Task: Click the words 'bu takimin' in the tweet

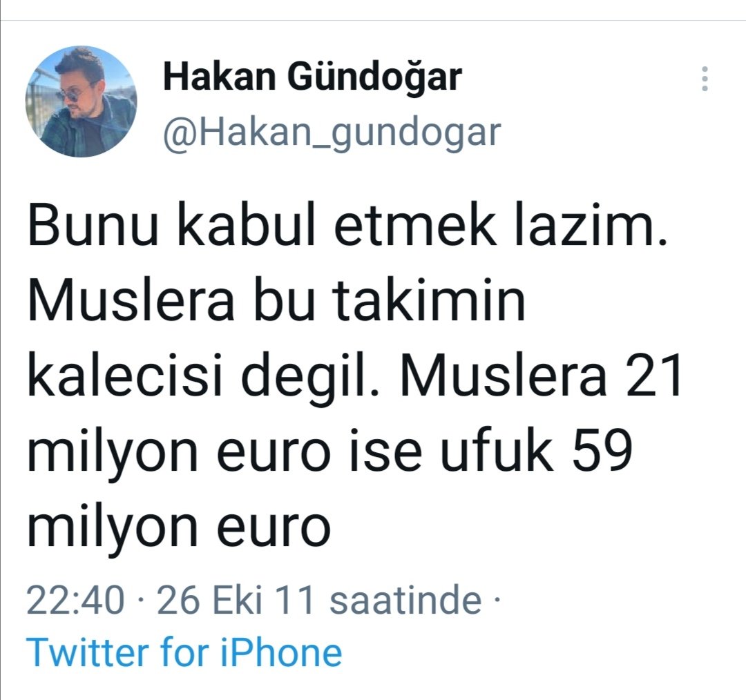Action: point(389,302)
